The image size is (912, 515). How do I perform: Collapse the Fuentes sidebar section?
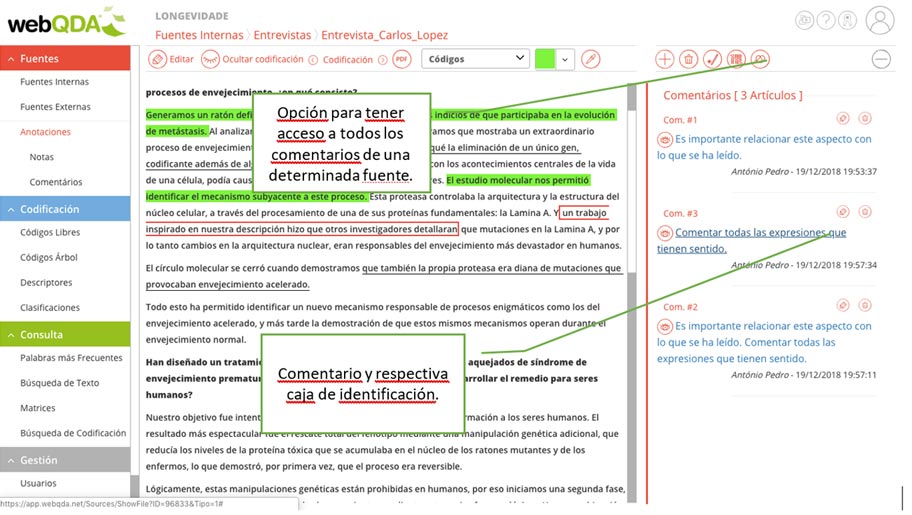(65, 58)
